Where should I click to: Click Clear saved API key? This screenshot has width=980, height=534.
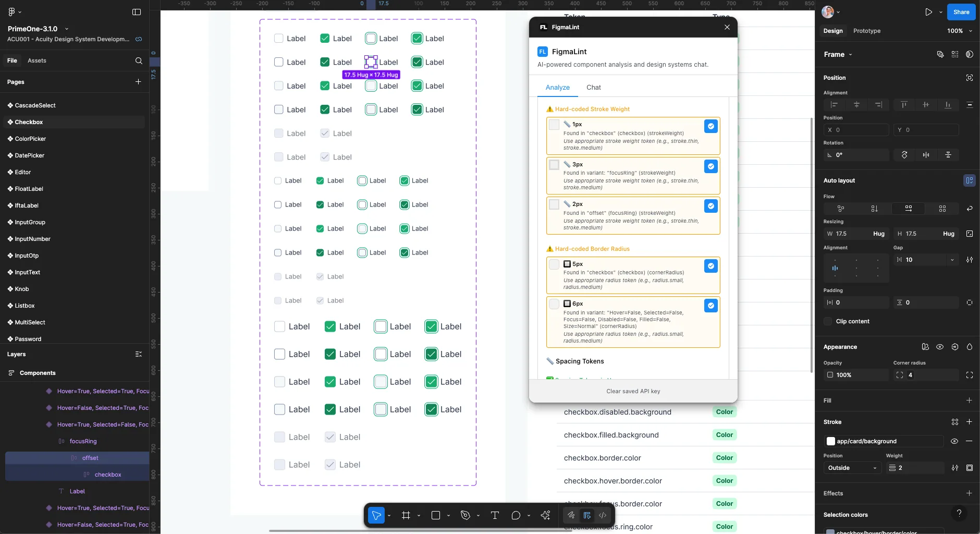coord(633,391)
